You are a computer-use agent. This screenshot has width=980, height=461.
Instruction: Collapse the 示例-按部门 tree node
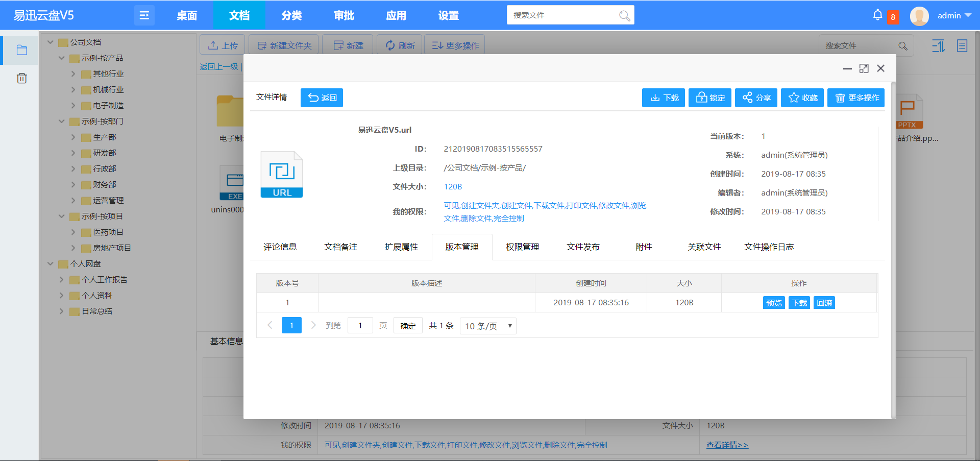coord(61,121)
